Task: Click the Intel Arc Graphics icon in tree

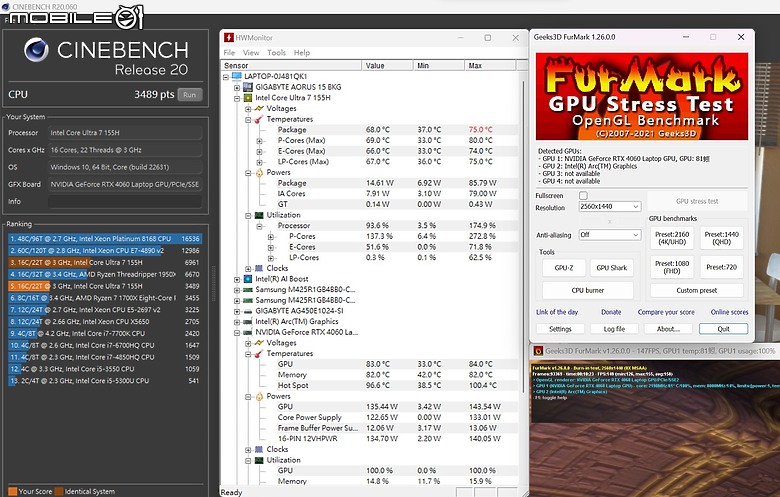Action: click(x=247, y=322)
